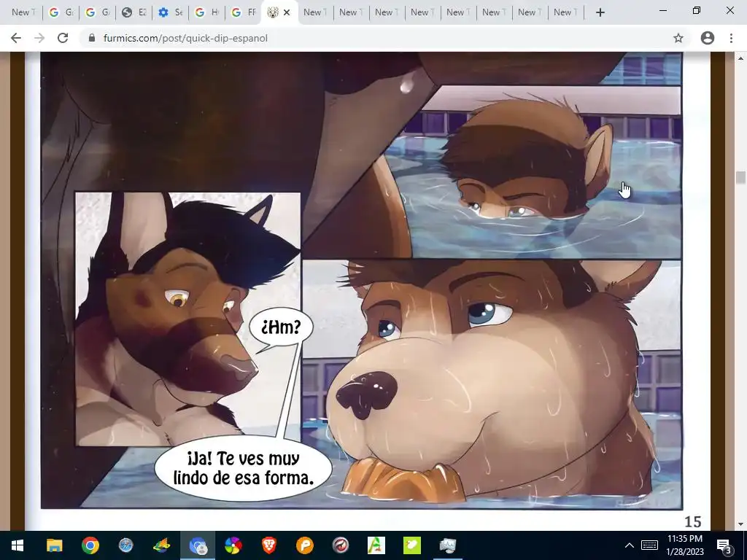Open the touch keyboard tray icon
Viewport: 747px width, 560px height.
[x=649, y=545]
